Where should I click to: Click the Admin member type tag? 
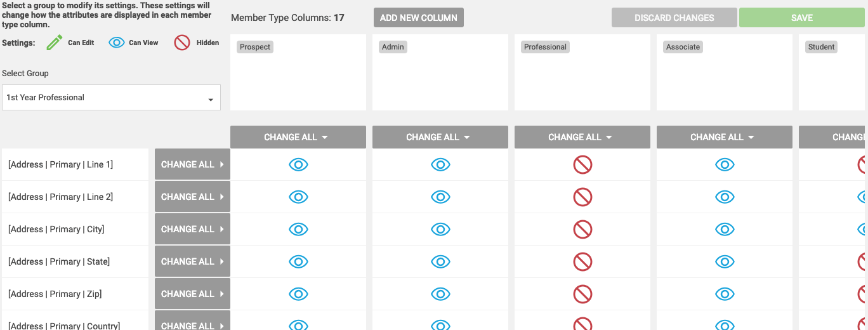(393, 47)
